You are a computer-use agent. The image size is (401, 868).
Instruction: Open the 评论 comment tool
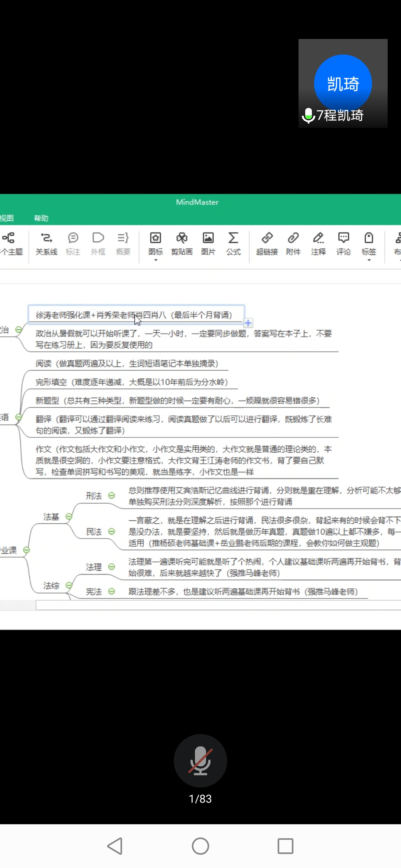pos(343,243)
